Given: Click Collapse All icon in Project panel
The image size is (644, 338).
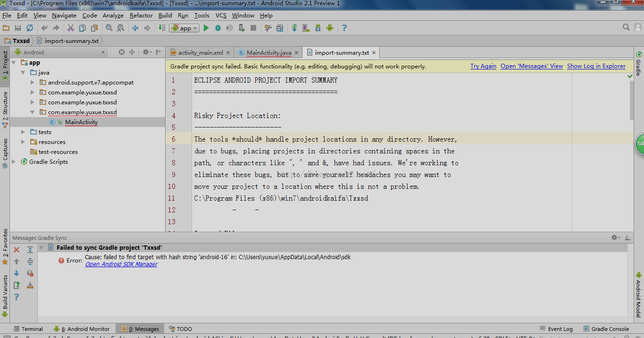Looking at the screenshot, I should coord(132,52).
